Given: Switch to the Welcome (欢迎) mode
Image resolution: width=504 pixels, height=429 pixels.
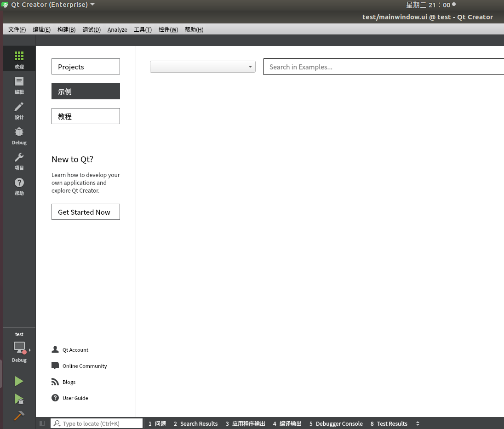Looking at the screenshot, I should (19, 59).
